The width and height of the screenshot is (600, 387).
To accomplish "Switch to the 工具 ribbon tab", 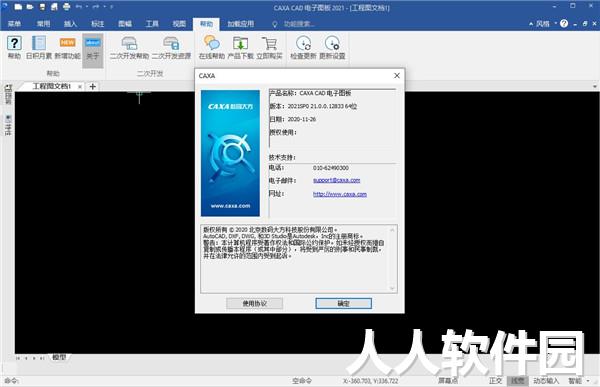I will point(152,24).
